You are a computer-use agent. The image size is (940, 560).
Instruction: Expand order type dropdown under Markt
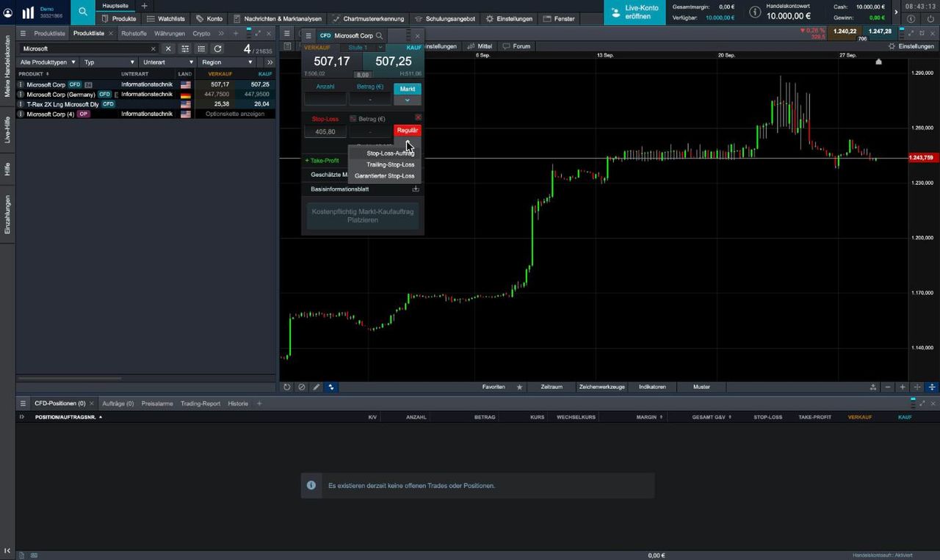pyautogui.click(x=408, y=100)
